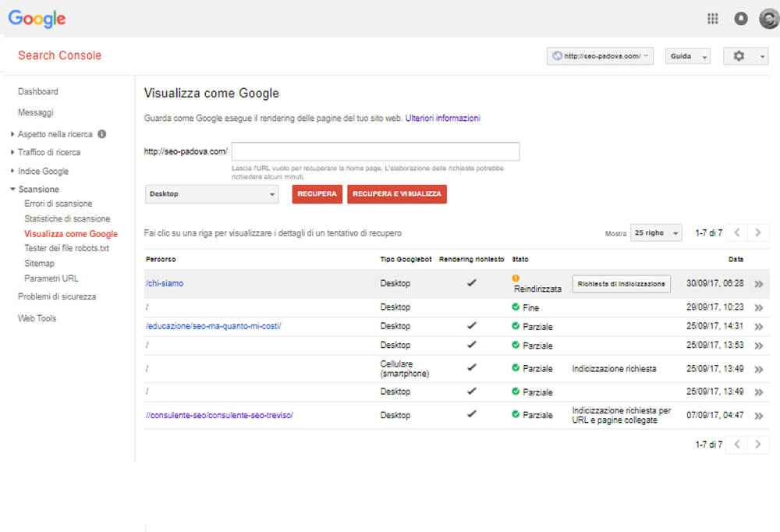This screenshot has height=532, width=780.
Task: Open Sitemap in the sidebar
Action: point(39,263)
